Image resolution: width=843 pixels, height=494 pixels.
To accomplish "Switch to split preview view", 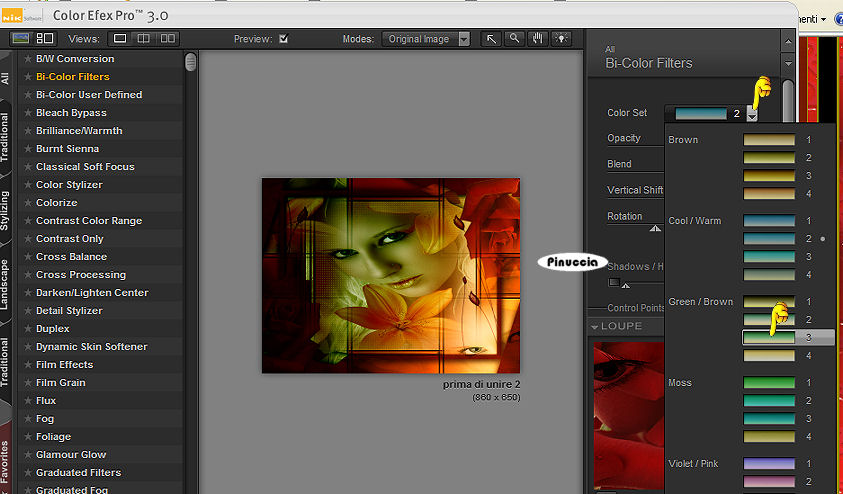I will click(x=144, y=39).
